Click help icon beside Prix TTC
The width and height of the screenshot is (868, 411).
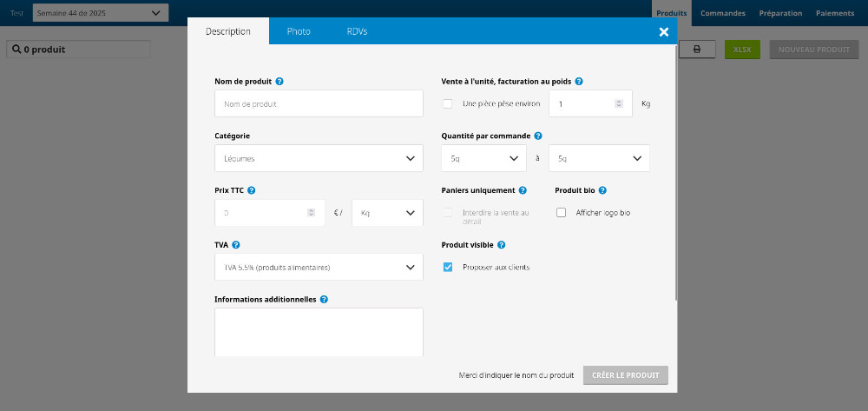coord(251,190)
